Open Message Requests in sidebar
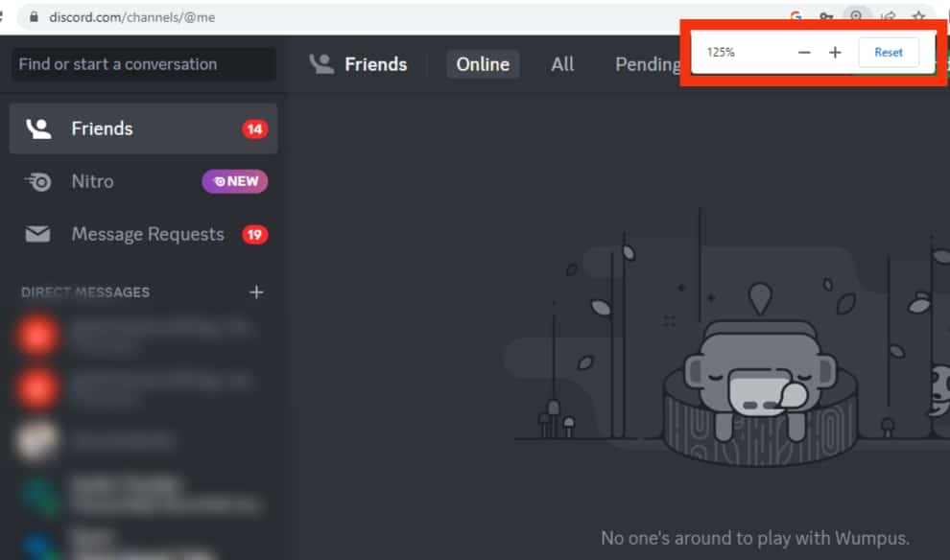The height and width of the screenshot is (560, 950). (x=144, y=234)
